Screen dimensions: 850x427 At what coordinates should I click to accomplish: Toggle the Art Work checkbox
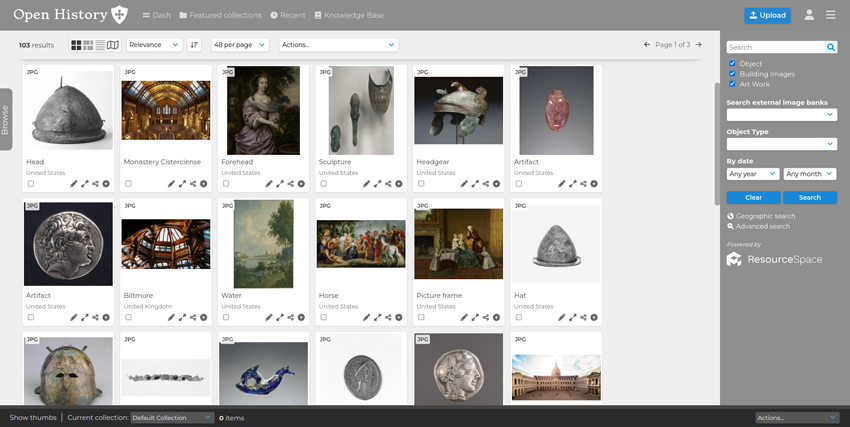[x=732, y=84]
